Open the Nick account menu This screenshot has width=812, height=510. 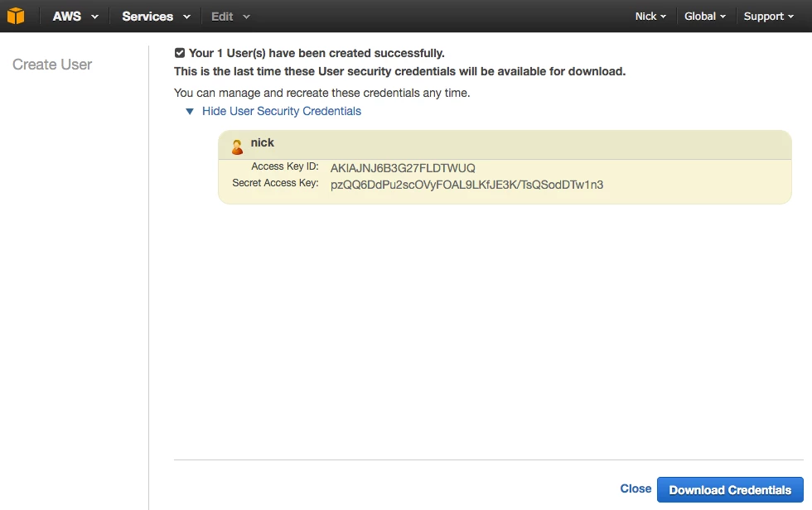pyautogui.click(x=650, y=16)
